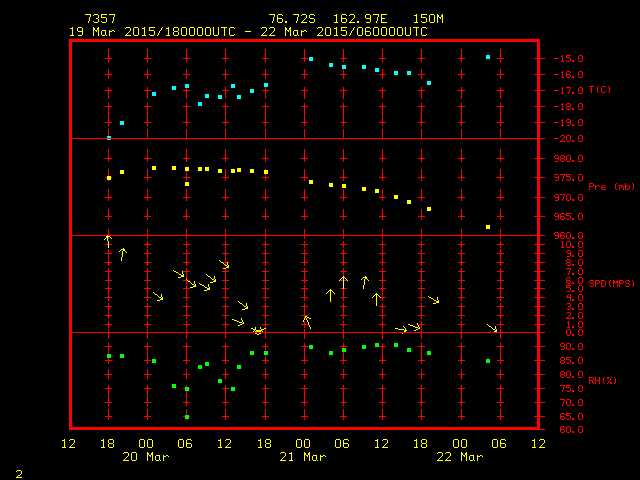Viewport: 640px width, 480px height.
Task: Click the rightmost green humidity point
Action: [x=488, y=361]
